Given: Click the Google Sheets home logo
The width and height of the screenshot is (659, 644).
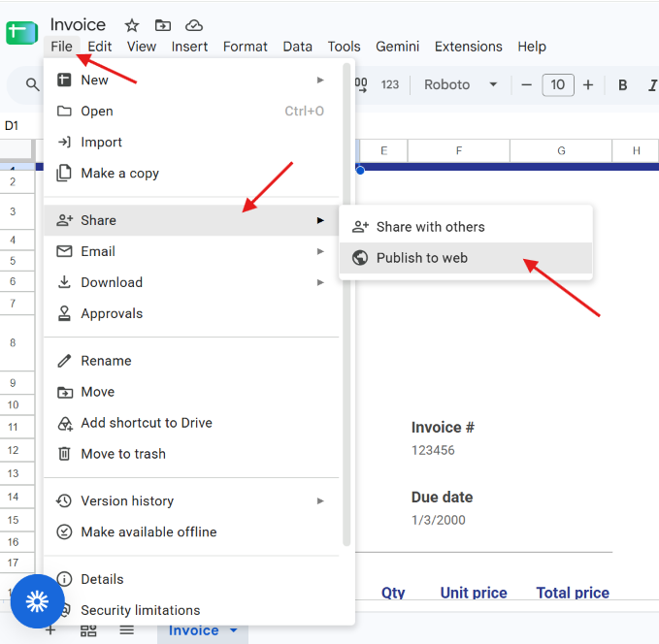Looking at the screenshot, I should click(x=22, y=33).
